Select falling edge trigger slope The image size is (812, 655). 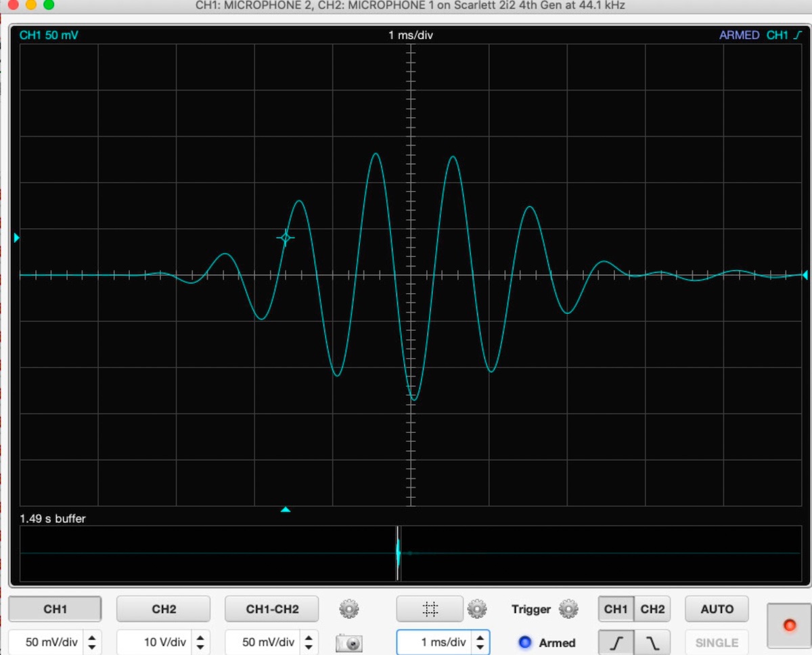point(652,642)
